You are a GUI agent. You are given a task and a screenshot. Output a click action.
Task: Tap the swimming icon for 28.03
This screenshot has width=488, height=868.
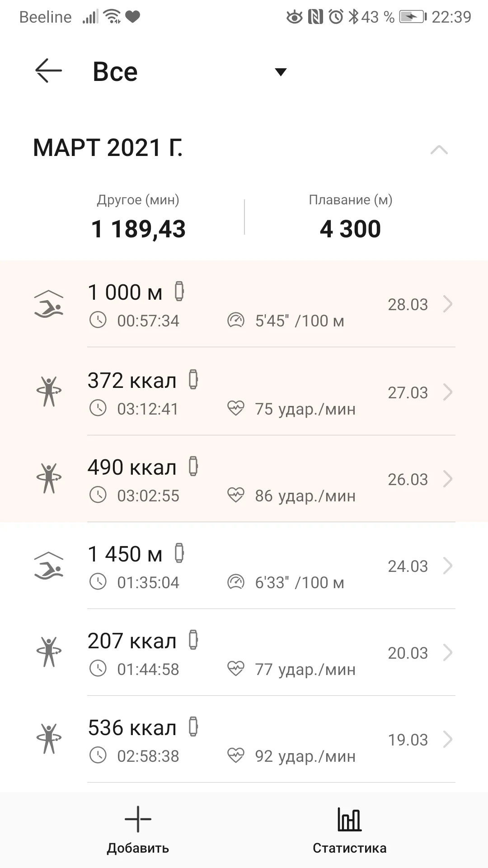point(49,304)
